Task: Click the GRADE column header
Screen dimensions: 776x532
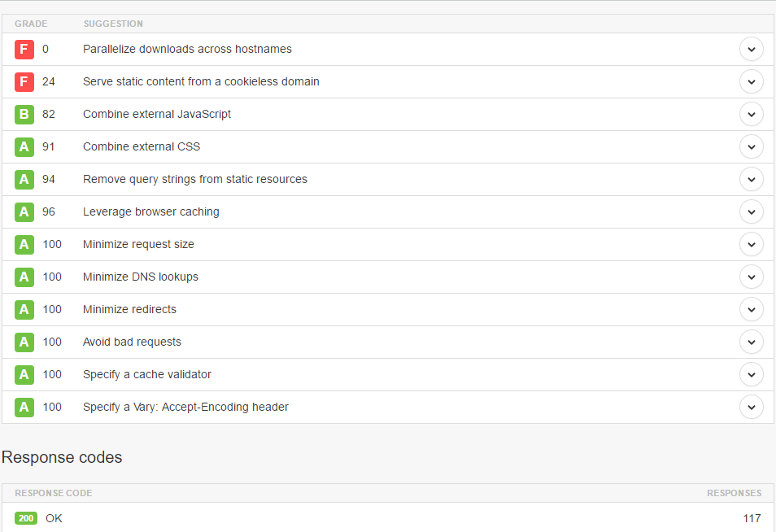Action: (31, 24)
